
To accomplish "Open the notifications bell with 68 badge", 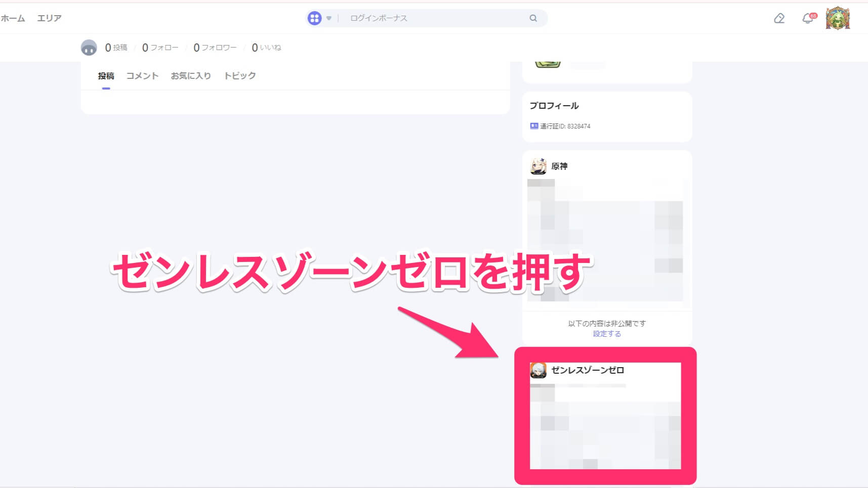I will tap(807, 18).
